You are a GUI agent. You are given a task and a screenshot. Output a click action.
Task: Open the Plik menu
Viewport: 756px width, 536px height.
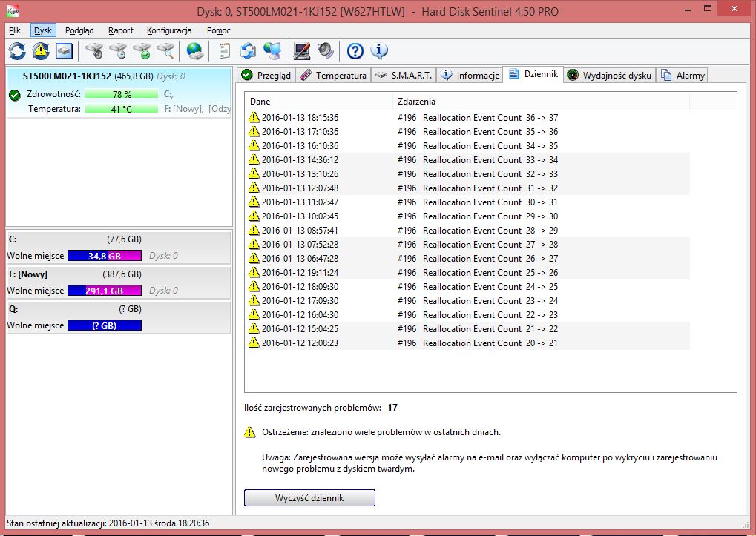[x=15, y=30]
